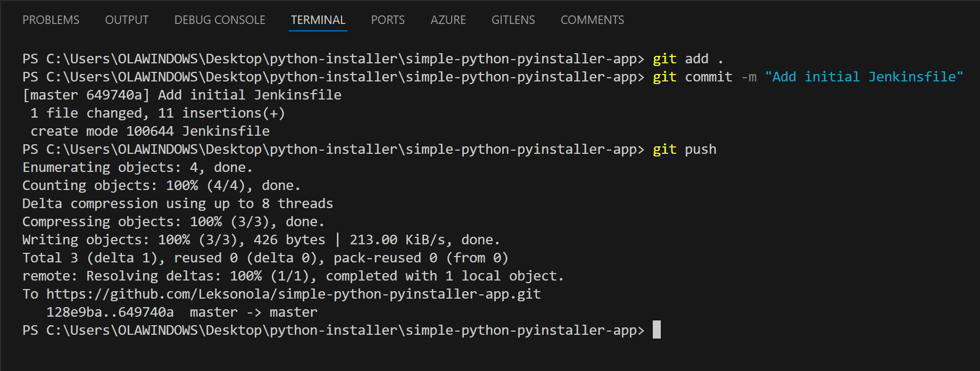Click the "git push" command text

click(685, 149)
